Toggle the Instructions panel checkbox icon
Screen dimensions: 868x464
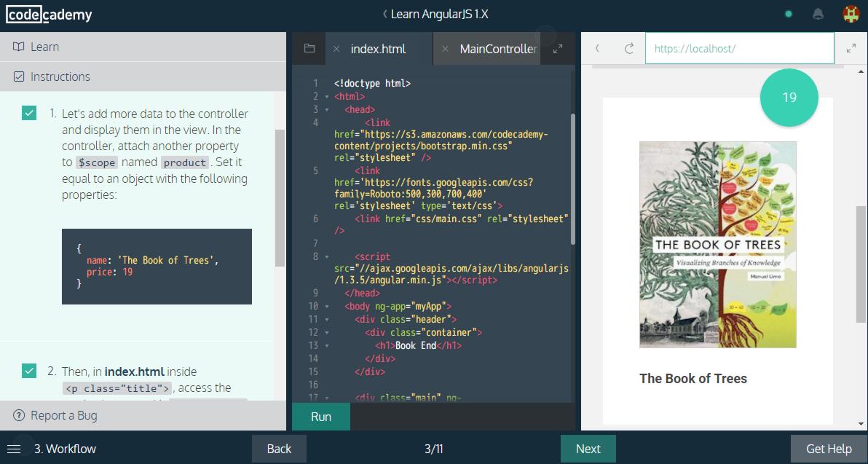[x=19, y=76]
